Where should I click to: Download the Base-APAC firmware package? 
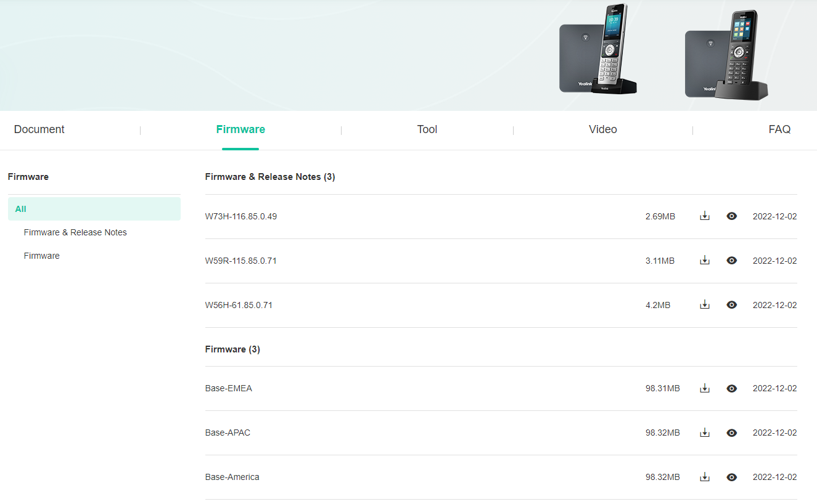pos(704,433)
